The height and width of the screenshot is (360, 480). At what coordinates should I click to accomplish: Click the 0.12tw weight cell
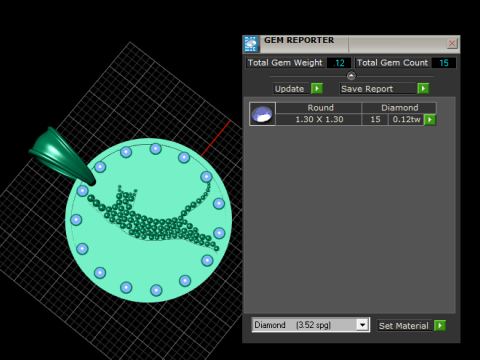(406, 119)
